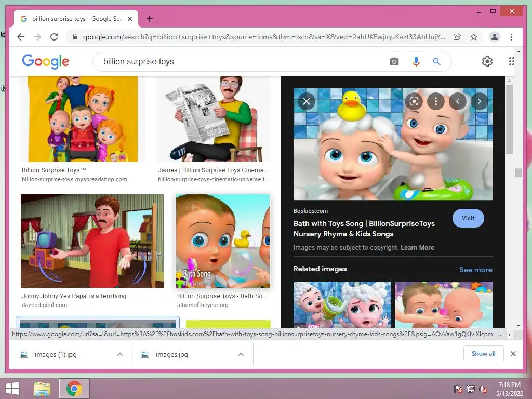Viewport: 532px width, 399px height.
Task: Close the billion surprise toys tab
Action: 129,19
